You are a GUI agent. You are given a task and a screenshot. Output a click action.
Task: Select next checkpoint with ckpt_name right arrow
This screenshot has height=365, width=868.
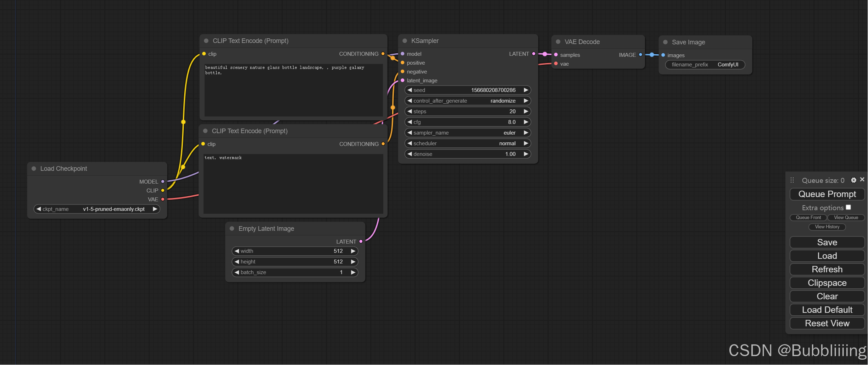[155, 209]
